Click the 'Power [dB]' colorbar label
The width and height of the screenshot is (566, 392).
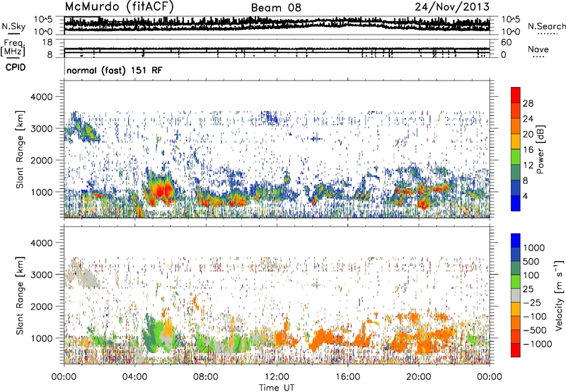click(x=540, y=149)
